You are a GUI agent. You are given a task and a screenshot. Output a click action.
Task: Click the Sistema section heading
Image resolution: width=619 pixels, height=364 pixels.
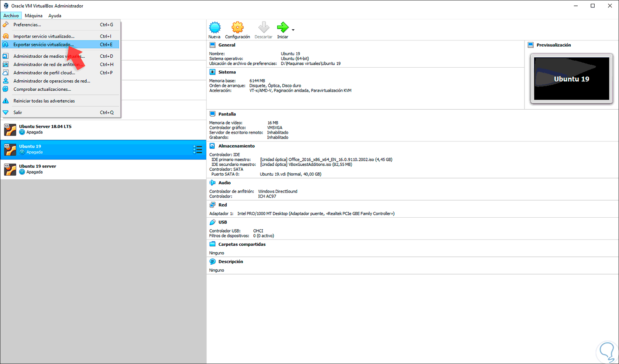pyautogui.click(x=227, y=72)
